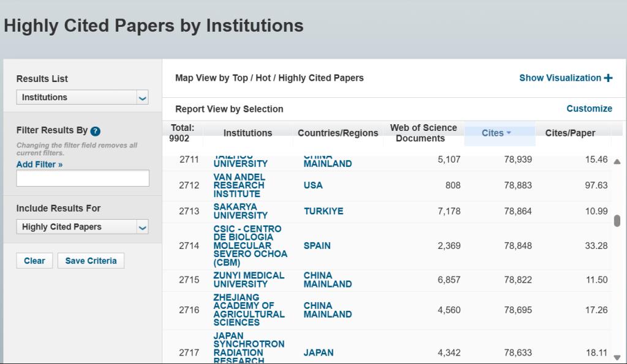Click the 17.26 cites per paper value
Viewport: 627px width, 364px height.
(596, 310)
